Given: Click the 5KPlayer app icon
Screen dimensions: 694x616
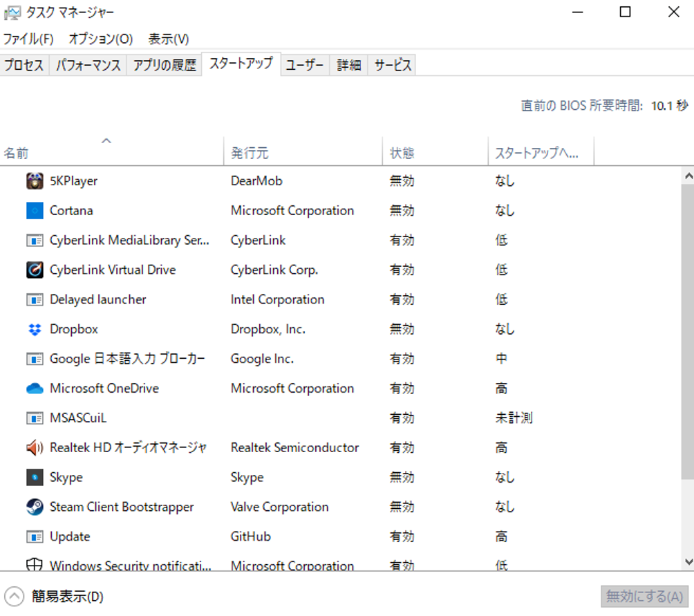Looking at the screenshot, I should click(x=35, y=181).
